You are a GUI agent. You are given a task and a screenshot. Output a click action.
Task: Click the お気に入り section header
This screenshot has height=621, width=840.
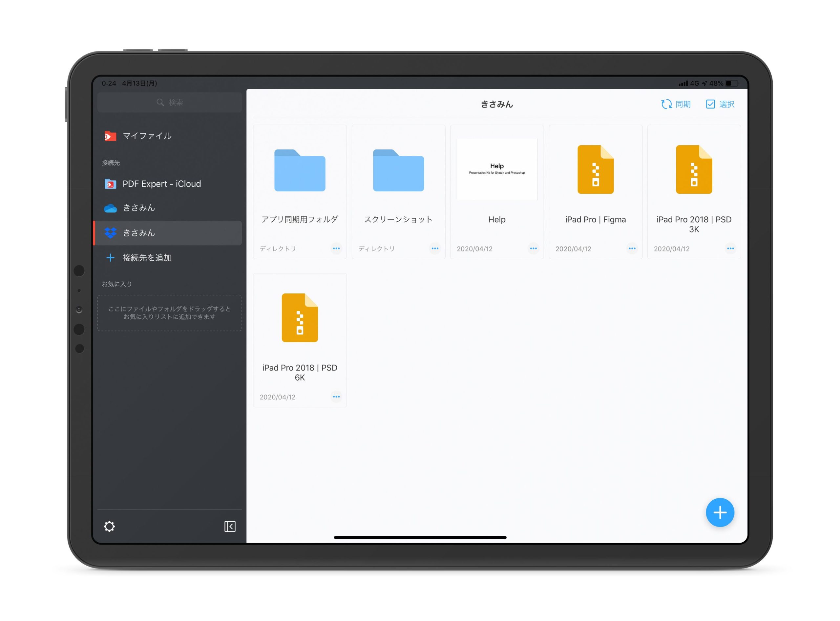[116, 284]
